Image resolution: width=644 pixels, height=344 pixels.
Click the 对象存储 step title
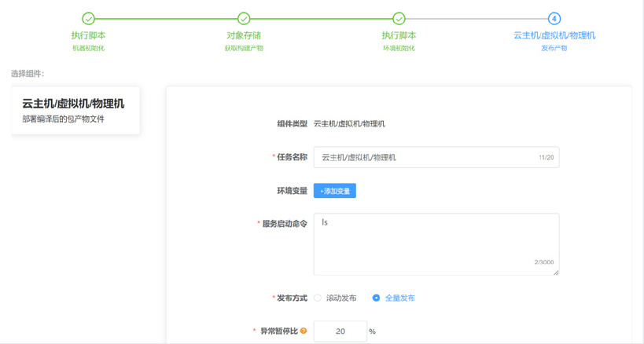click(244, 35)
